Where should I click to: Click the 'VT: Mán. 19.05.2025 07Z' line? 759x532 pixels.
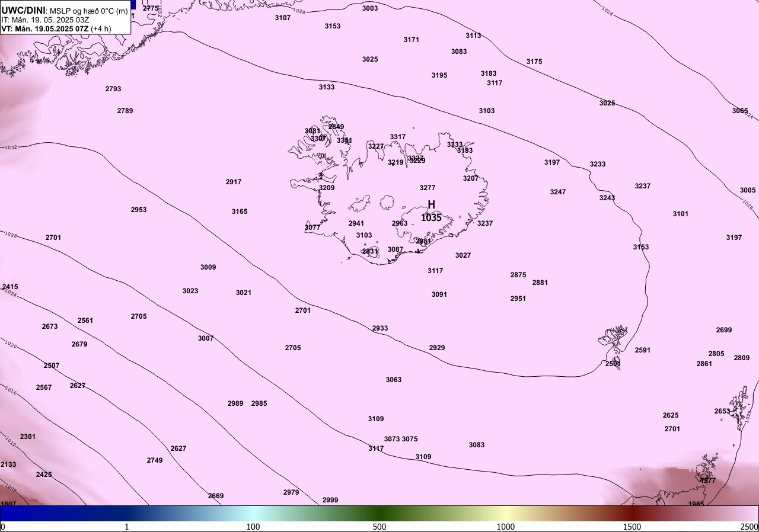pyautogui.click(x=45, y=28)
